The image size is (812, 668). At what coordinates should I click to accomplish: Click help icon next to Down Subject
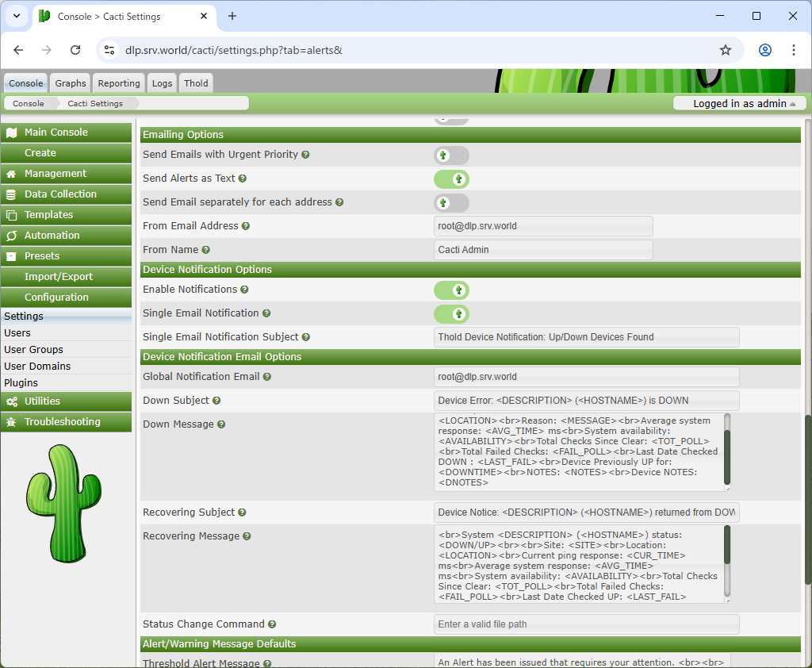[216, 401]
